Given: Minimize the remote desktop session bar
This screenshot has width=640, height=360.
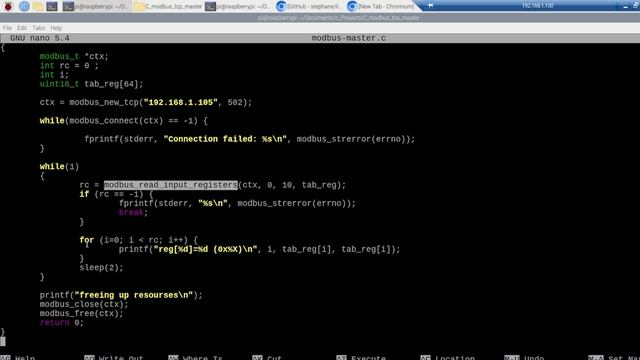Looking at the screenshot, I should pos(625,6).
